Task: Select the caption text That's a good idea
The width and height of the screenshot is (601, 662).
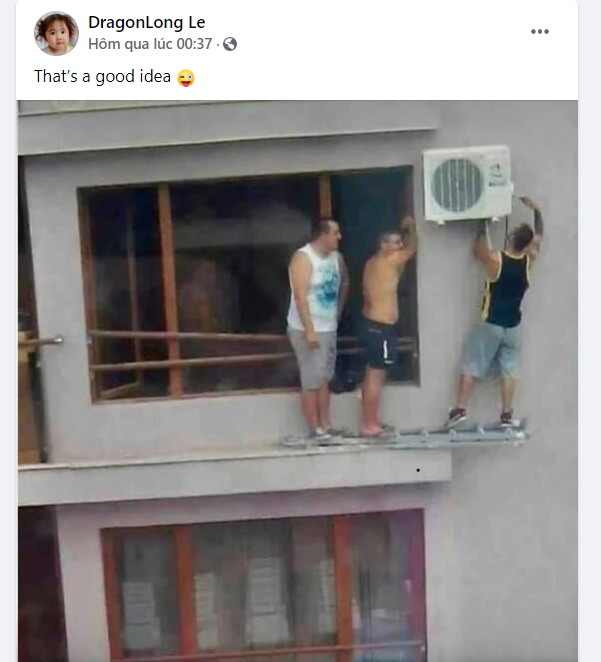Action: (103, 77)
